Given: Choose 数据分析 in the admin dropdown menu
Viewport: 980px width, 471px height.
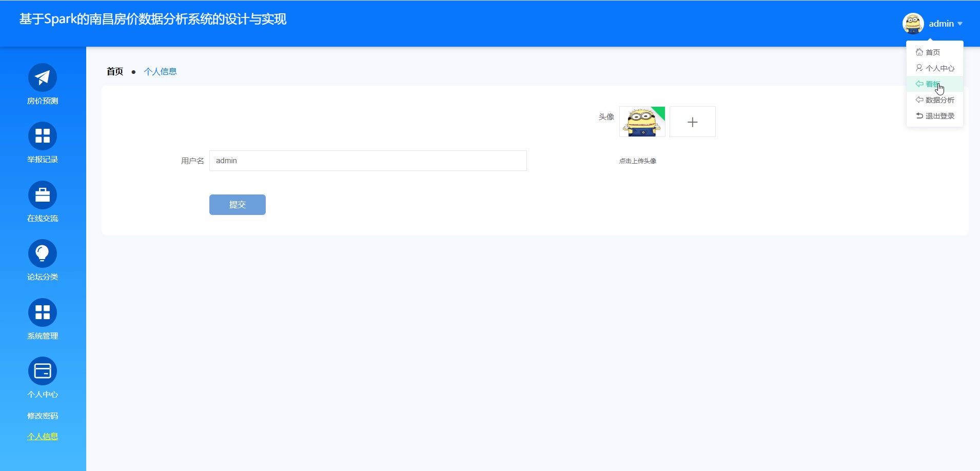Looking at the screenshot, I should pyautogui.click(x=934, y=100).
